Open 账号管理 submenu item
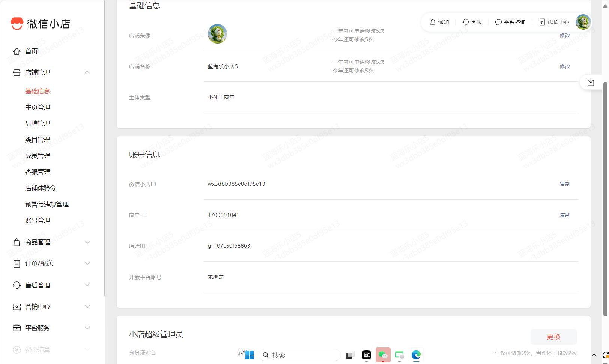The image size is (609, 364). point(38,220)
